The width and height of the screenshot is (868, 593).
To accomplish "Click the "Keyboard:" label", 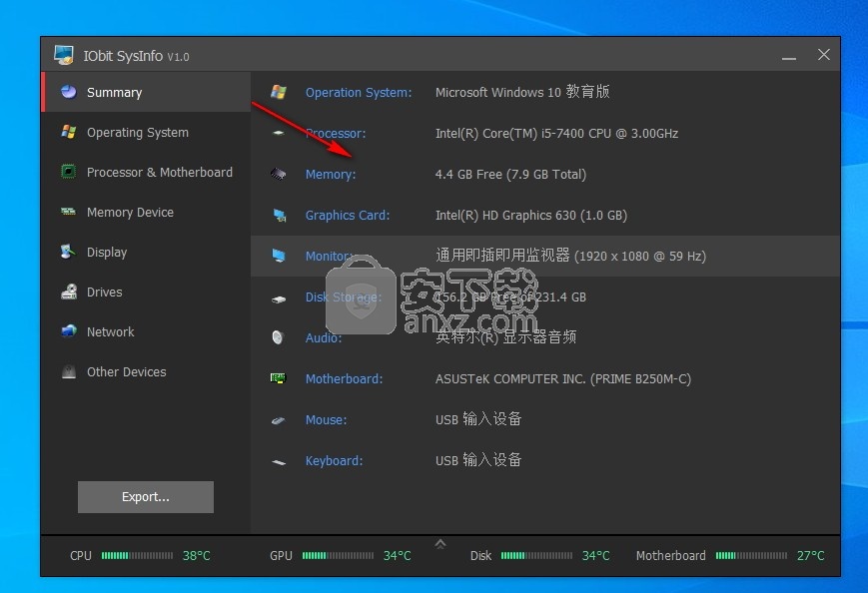I will (x=334, y=461).
